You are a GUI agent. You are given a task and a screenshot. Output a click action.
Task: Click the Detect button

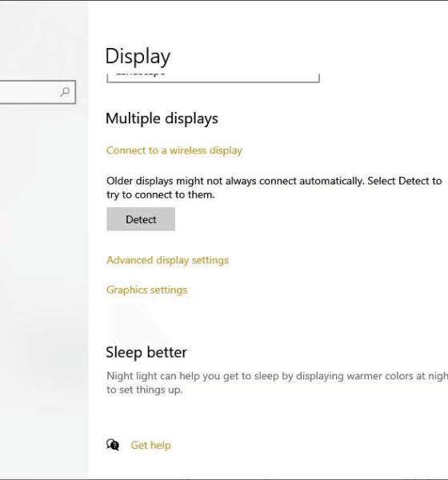click(141, 219)
